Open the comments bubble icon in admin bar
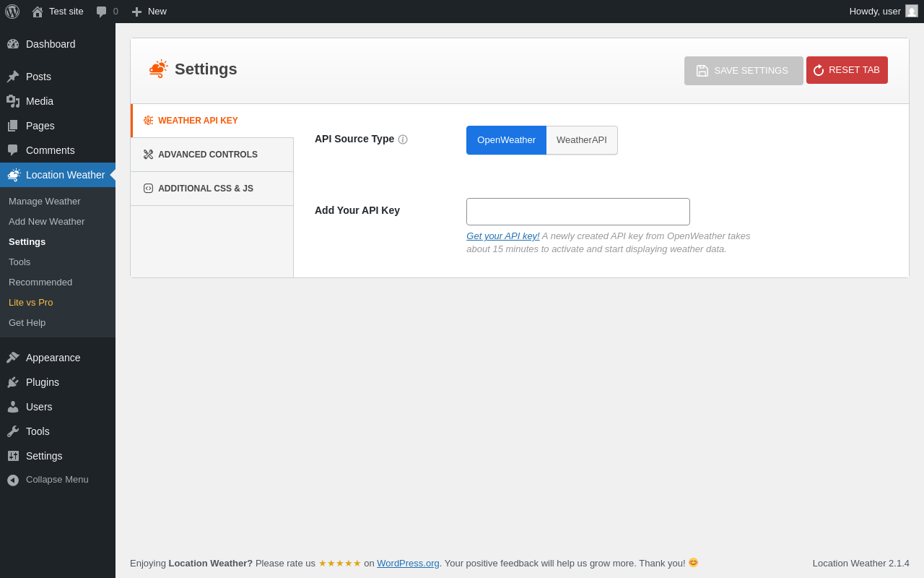924x578 pixels. 102,12
